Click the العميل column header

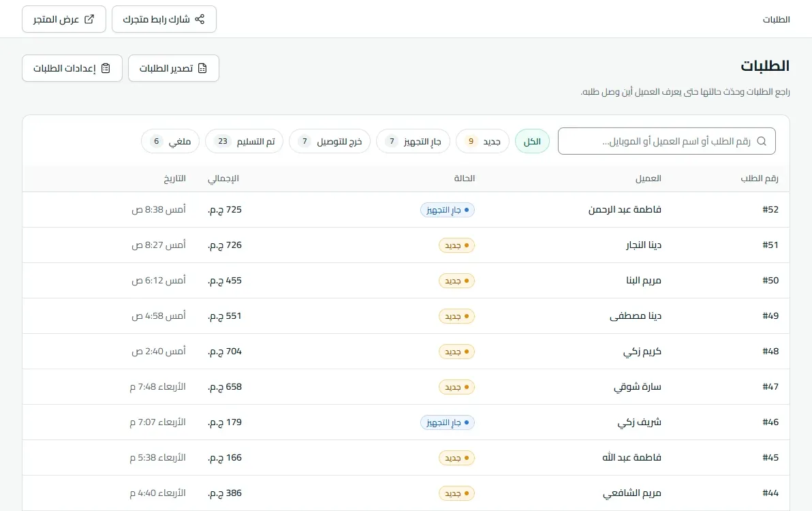[649, 179]
